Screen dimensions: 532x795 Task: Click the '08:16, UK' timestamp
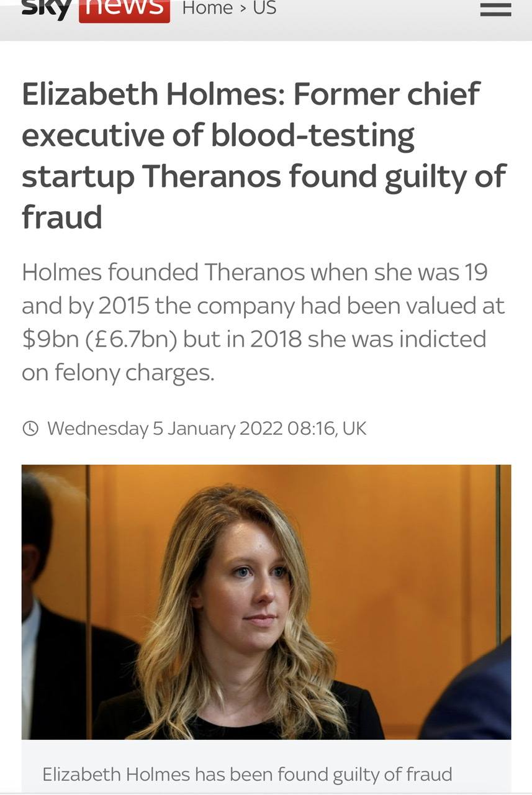click(x=328, y=429)
